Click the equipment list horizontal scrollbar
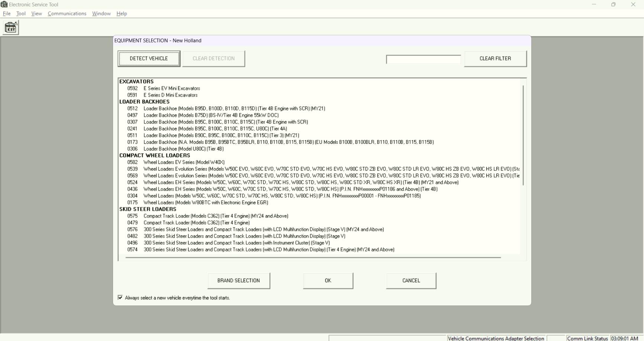Image resolution: width=644 pixels, height=341 pixels. click(x=313, y=257)
